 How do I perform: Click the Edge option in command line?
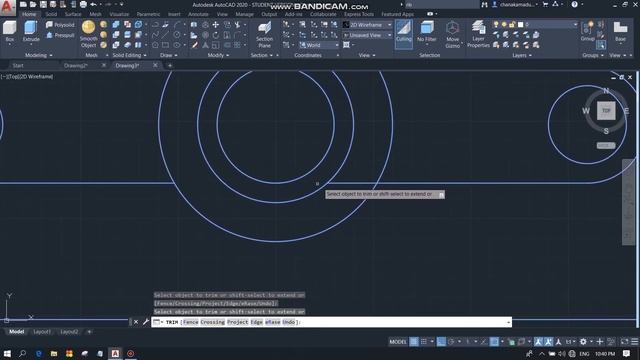tap(257, 322)
